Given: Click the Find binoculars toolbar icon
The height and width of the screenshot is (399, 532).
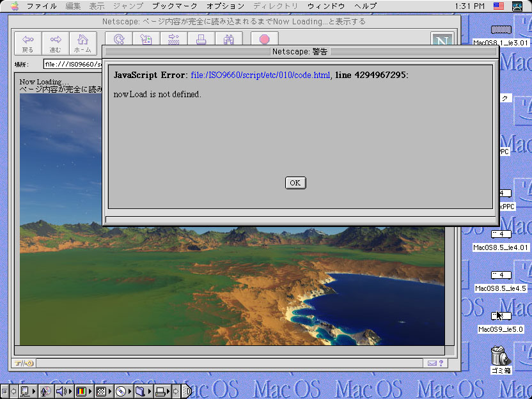Looking at the screenshot, I should tap(229, 38).
